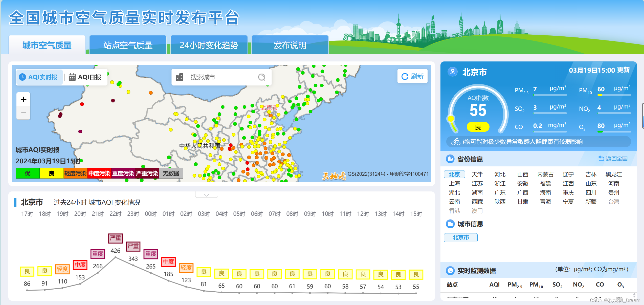This screenshot has width=644, height=305.
Task: Zoom out the map with minus button
Action: [24, 113]
